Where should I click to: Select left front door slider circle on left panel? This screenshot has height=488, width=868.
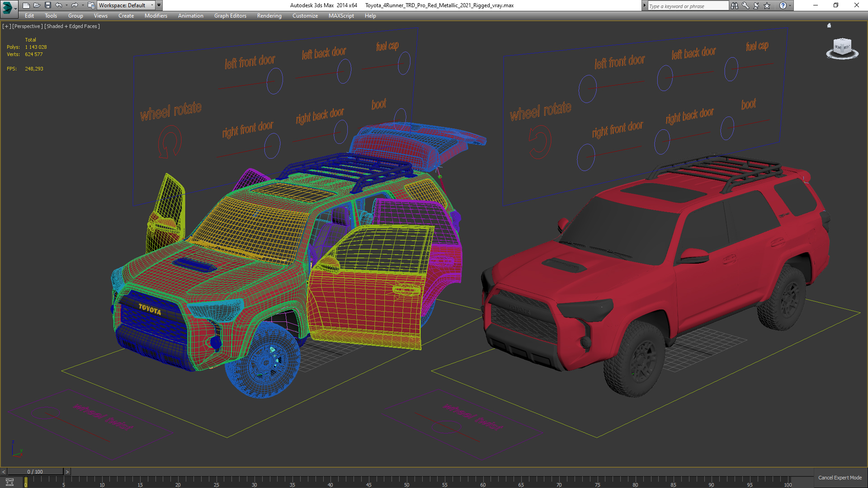[x=274, y=81]
